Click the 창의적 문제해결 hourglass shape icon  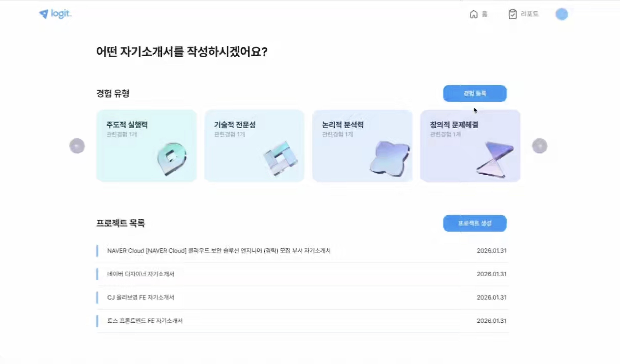click(495, 159)
